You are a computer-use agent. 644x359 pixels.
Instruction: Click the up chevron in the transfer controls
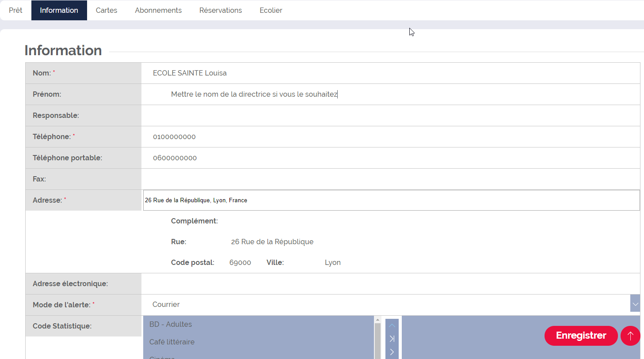[x=392, y=325]
